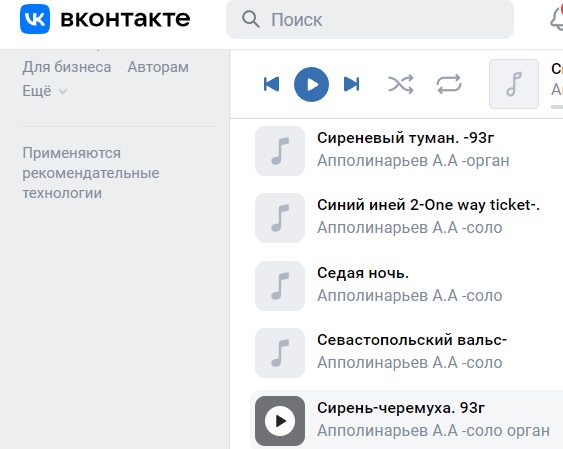563x449 pixels.
Task: Expand the Ещё dropdown menu
Action: tap(45, 91)
